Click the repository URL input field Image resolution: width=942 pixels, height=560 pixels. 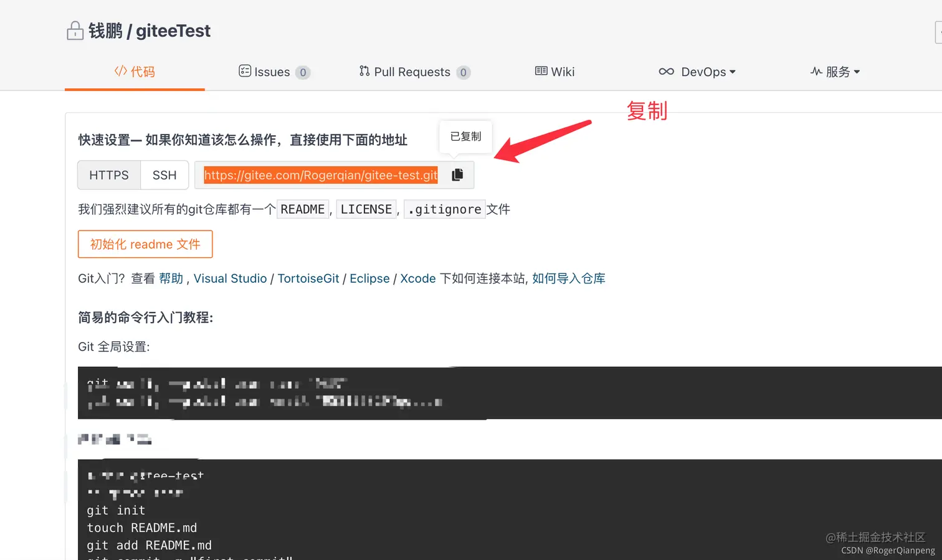(321, 175)
